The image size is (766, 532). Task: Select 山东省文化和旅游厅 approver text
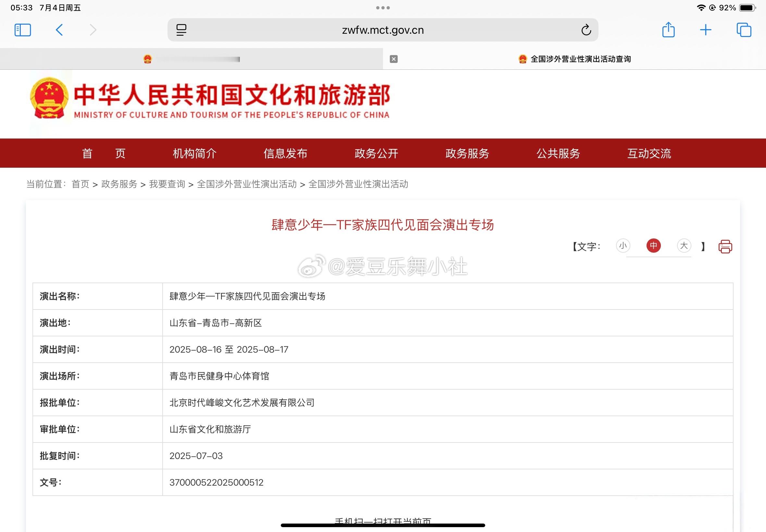click(210, 429)
